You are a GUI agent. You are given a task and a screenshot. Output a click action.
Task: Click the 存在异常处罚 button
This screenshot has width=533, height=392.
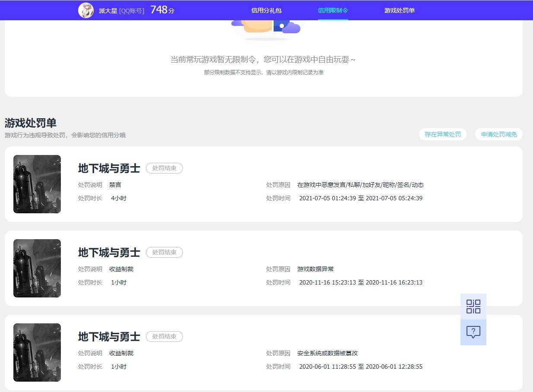tap(443, 134)
